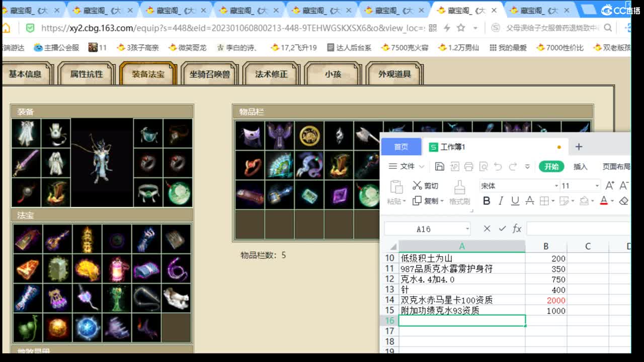This screenshot has height=362, width=644.
Task: Open the 粘贴 paste dropdown arrow
Action: coord(404,201)
